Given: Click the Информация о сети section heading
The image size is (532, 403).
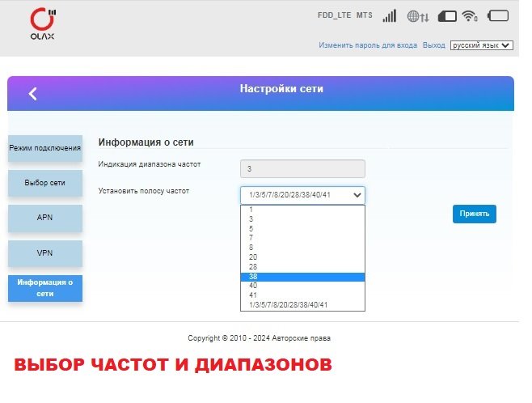Looking at the screenshot, I should 146,142.
